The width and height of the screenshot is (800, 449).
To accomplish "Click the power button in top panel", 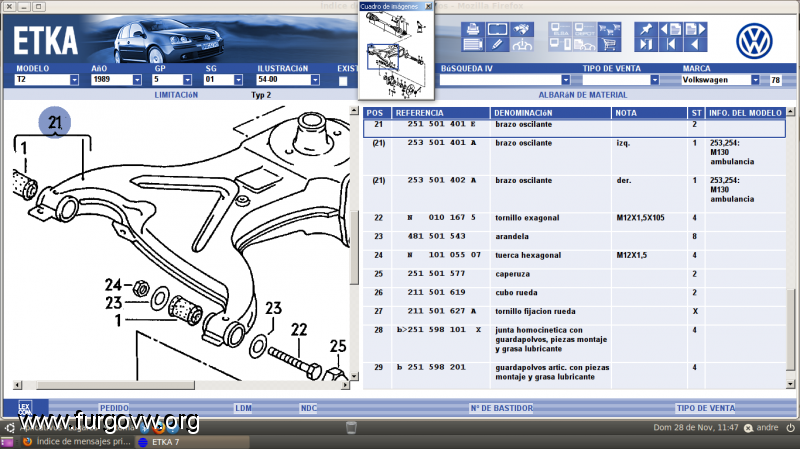I will 790,428.
